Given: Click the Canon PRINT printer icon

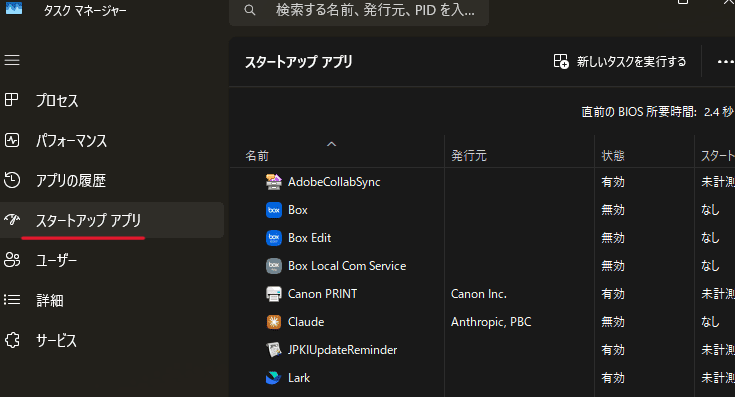Looking at the screenshot, I should tap(274, 294).
